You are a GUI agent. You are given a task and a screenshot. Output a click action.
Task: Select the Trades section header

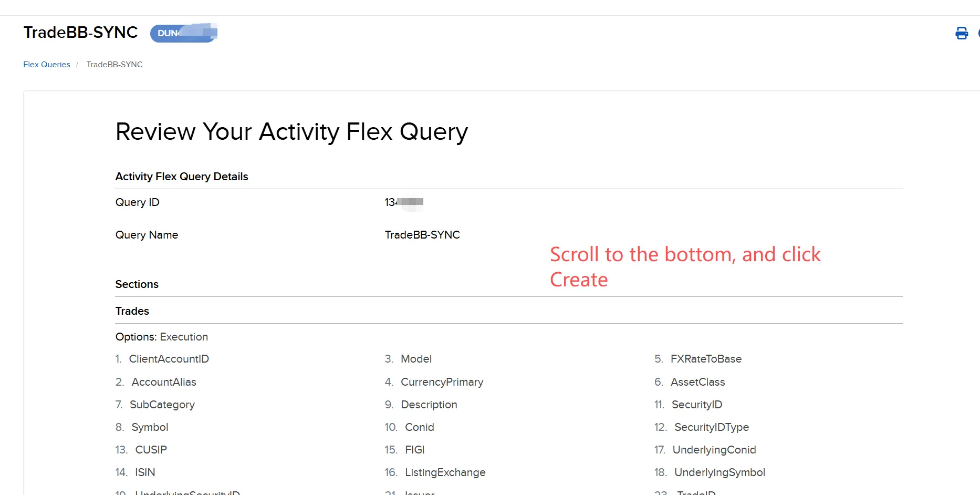click(x=132, y=311)
